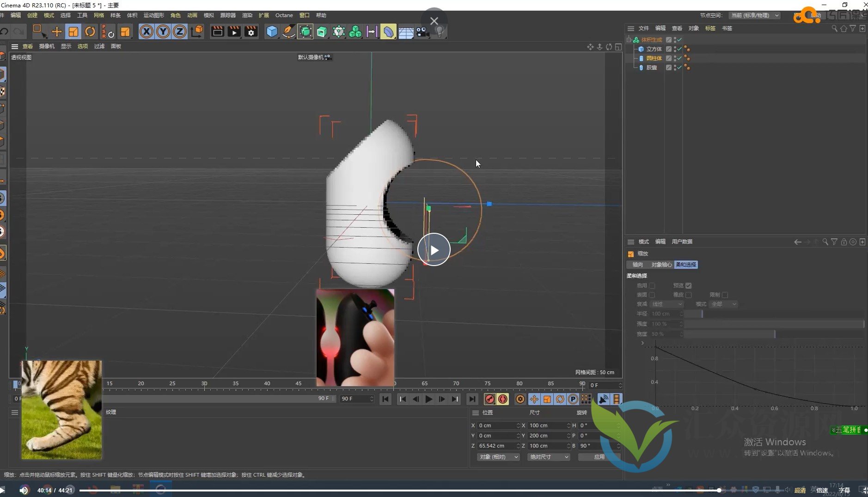This screenshot has height=497, width=868.
Task: Click the Pen spline tool icon
Action: [x=288, y=31]
